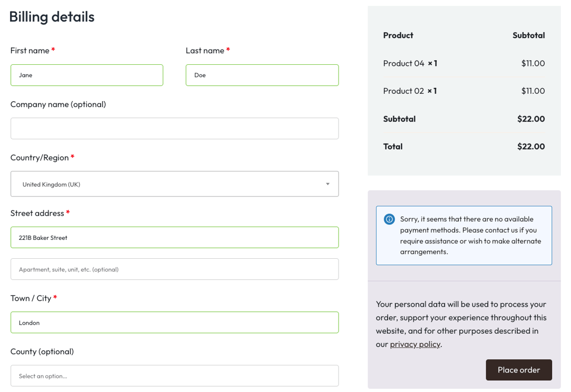Open the privacy policy link
Image resolution: width=571 pixels, height=392 pixels.
coord(415,344)
